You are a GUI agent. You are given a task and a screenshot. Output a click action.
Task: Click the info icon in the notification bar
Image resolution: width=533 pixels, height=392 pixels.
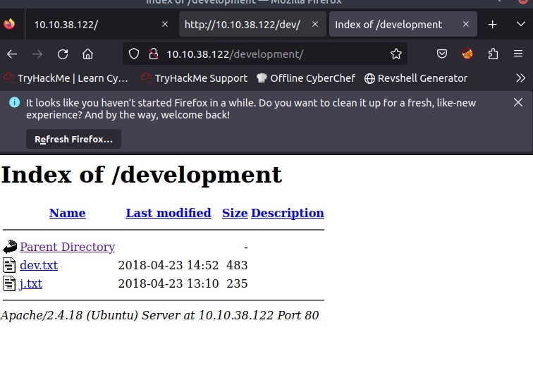tap(14, 102)
